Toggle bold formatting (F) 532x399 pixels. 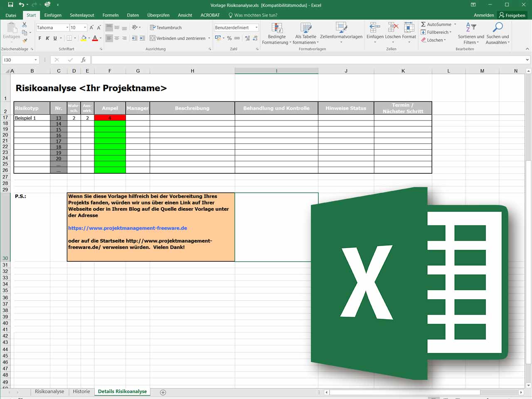[x=40, y=38]
